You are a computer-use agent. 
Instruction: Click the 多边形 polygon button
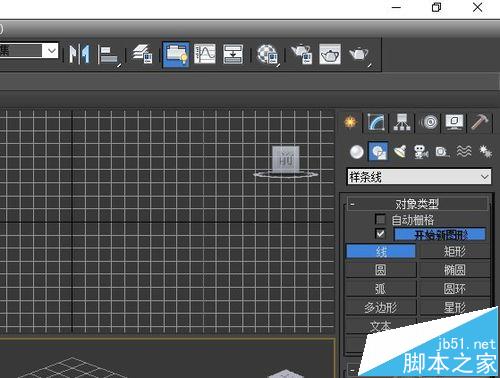click(381, 307)
